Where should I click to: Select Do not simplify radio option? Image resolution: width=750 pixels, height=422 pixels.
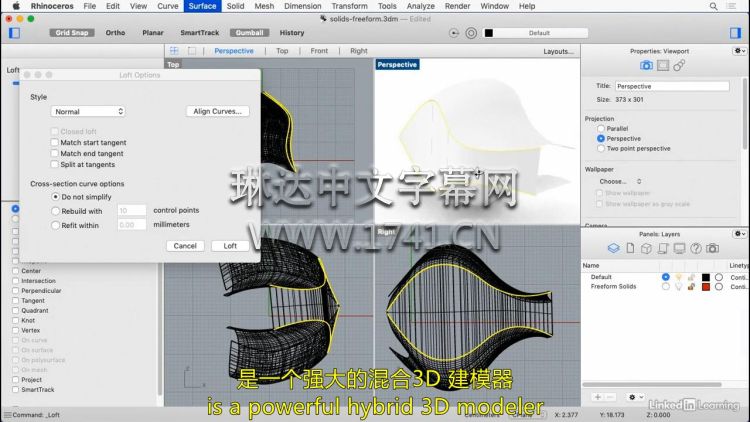point(55,197)
